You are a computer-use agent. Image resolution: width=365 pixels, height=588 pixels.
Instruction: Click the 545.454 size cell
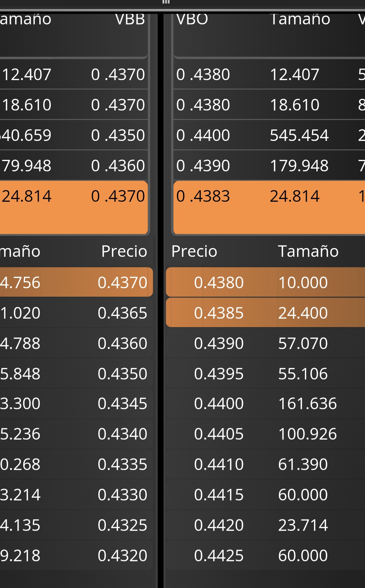coord(299,136)
